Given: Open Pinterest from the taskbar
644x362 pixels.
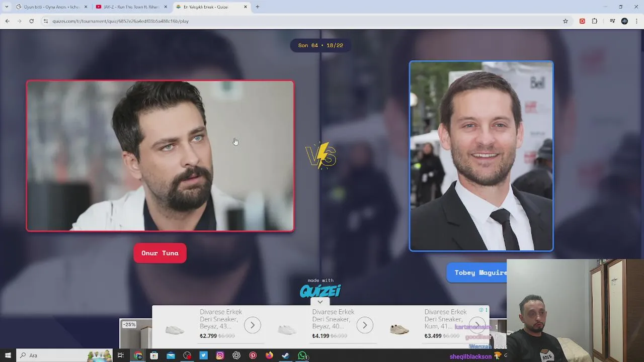Looking at the screenshot, I should click(x=253, y=355).
